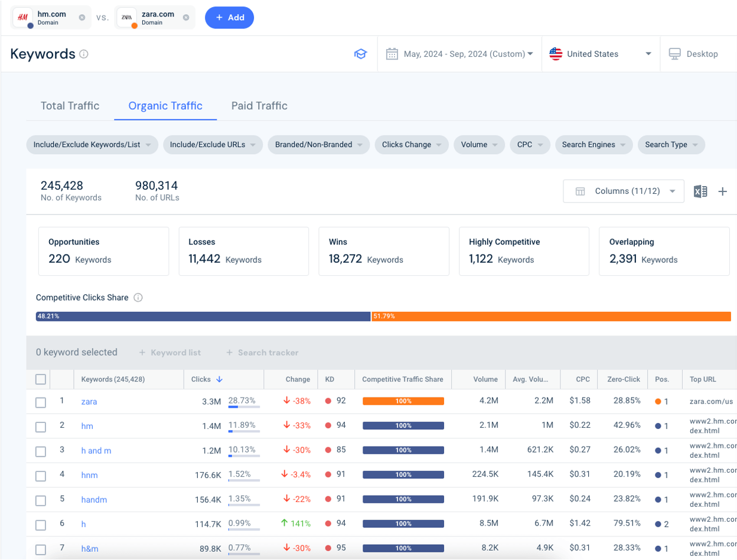
Task: Click the blue Add button
Action: 229,17
